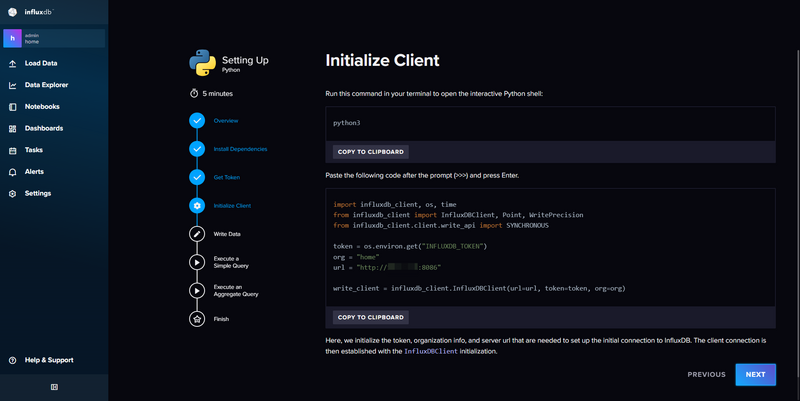Click the Settings gear icon in sidebar
The image size is (800, 401).
[x=13, y=193]
